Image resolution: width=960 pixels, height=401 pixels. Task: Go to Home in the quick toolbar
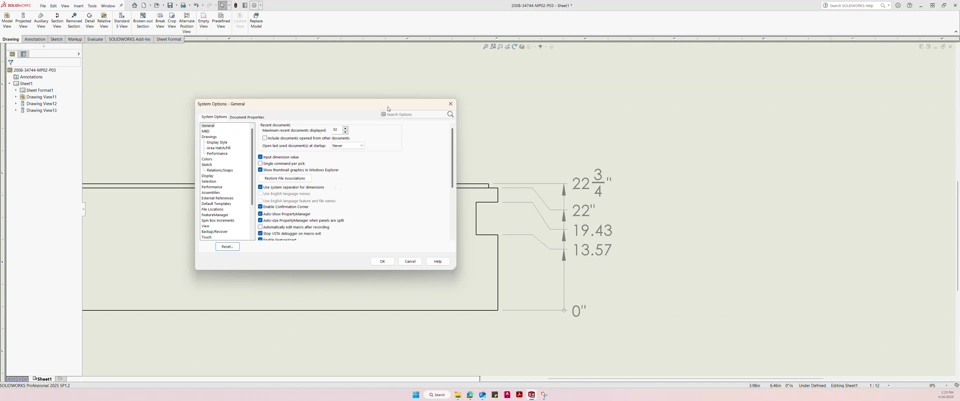[134, 5]
